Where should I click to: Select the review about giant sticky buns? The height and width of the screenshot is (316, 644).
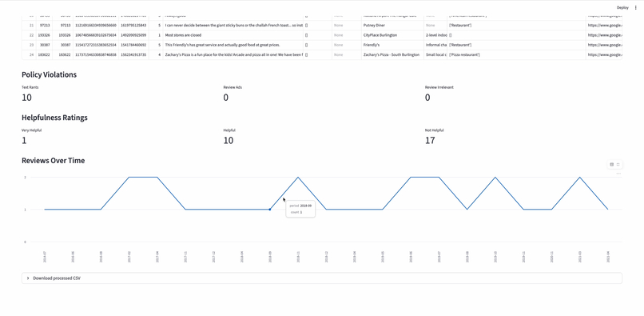coord(233,26)
